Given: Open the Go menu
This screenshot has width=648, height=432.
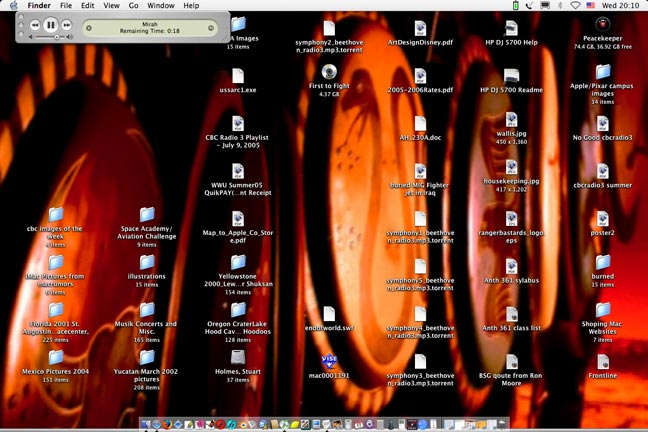Looking at the screenshot, I should pyautogui.click(x=133, y=5).
